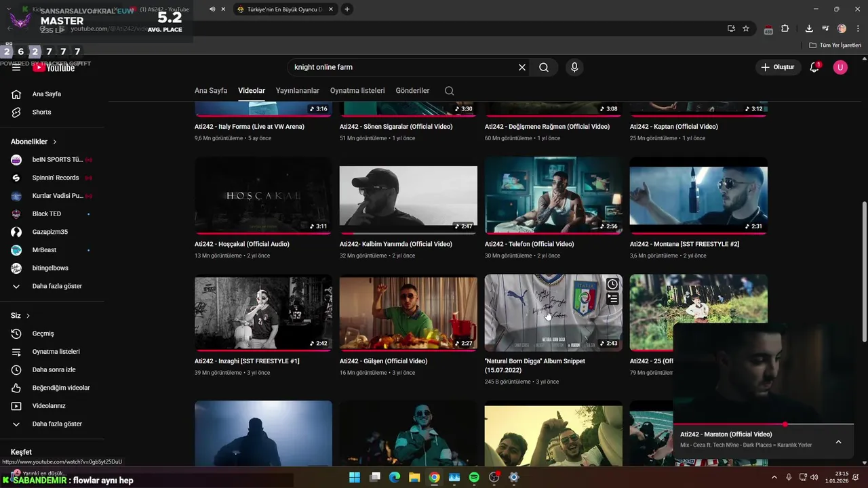This screenshot has height=488, width=868.
Task: Play Kalbim Yanımda video thumbnail
Action: pos(408,196)
